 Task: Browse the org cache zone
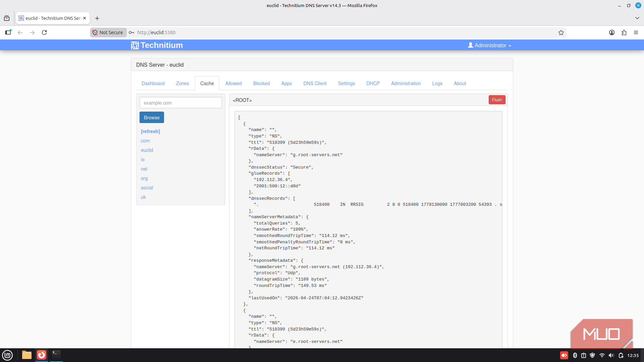[144, 178]
